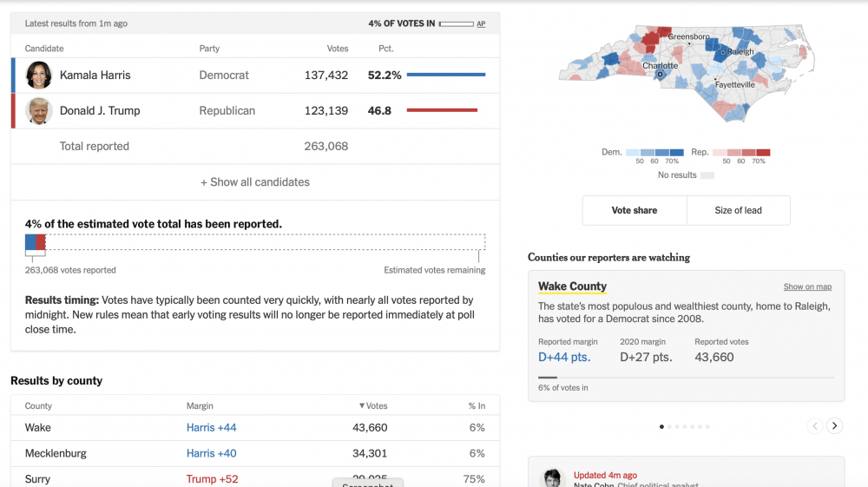The height and width of the screenshot is (487, 868).
Task: Open the Mecklenburg county row
Action: [x=255, y=453]
